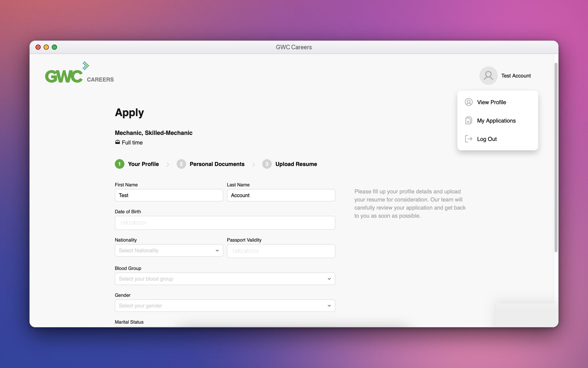The image size is (588, 368).
Task: Click the View Profile person icon
Action: [x=469, y=102]
